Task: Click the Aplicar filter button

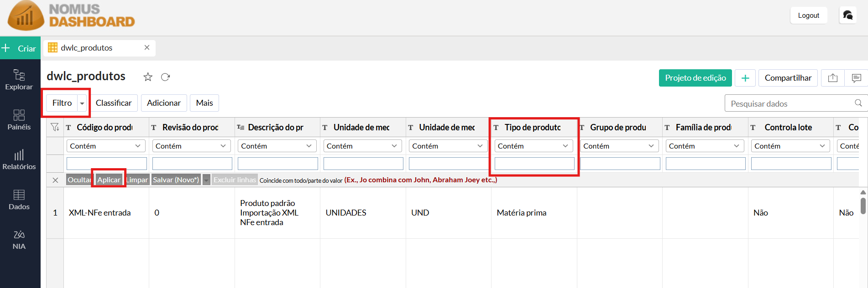Action: (109, 180)
